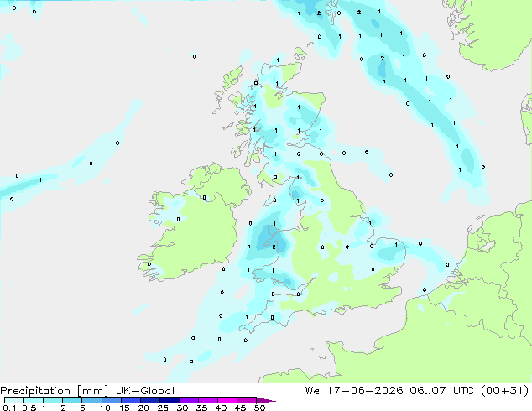Click the above-50 arrow tip of legend

(266, 400)
